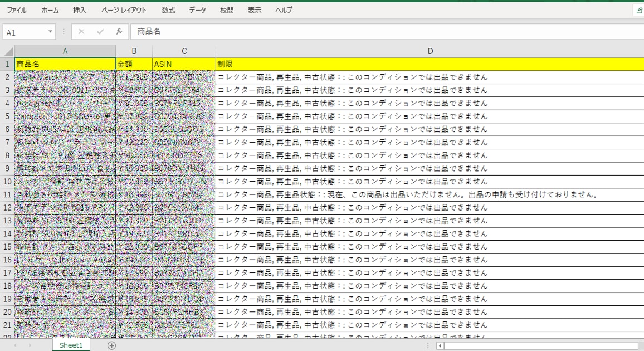Click row header 1
Image resolution: width=644 pixels, height=351 pixels.
7,64
